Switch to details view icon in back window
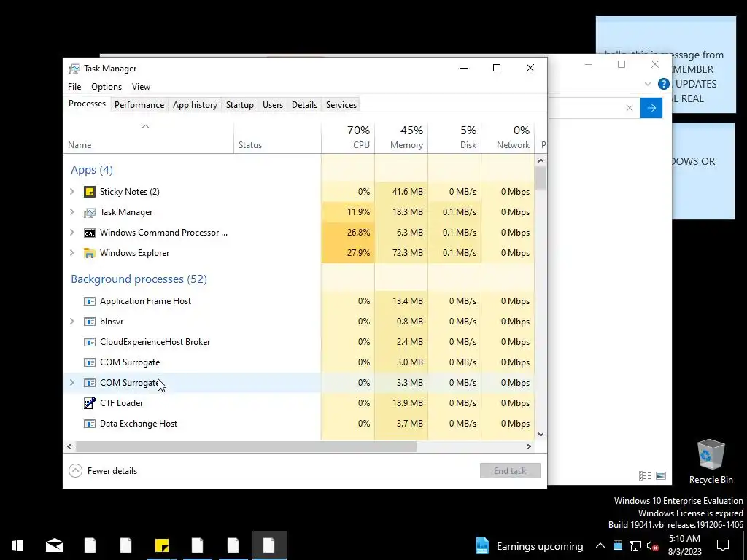This screenshot has height=560, width=747. [645, 475]
